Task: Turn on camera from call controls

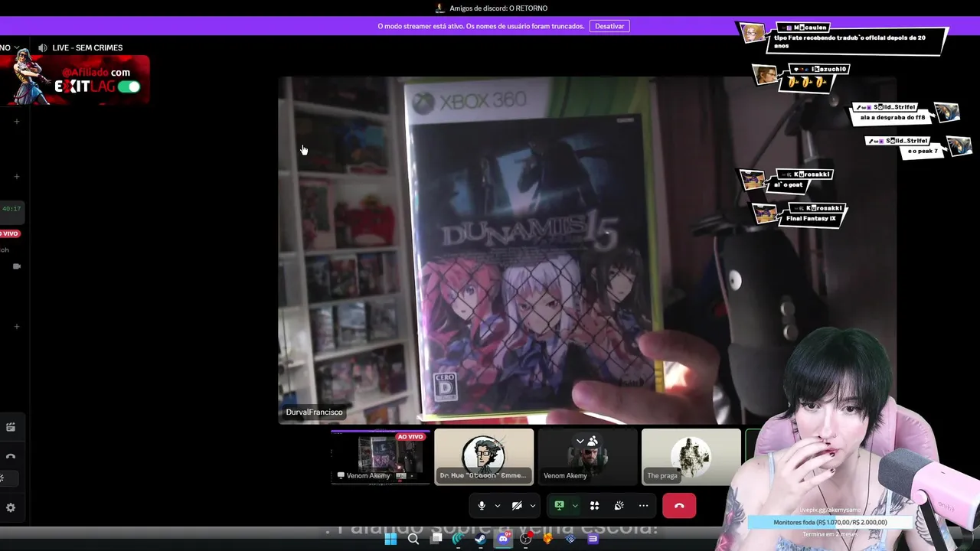Action: click(x=517, y=506)
